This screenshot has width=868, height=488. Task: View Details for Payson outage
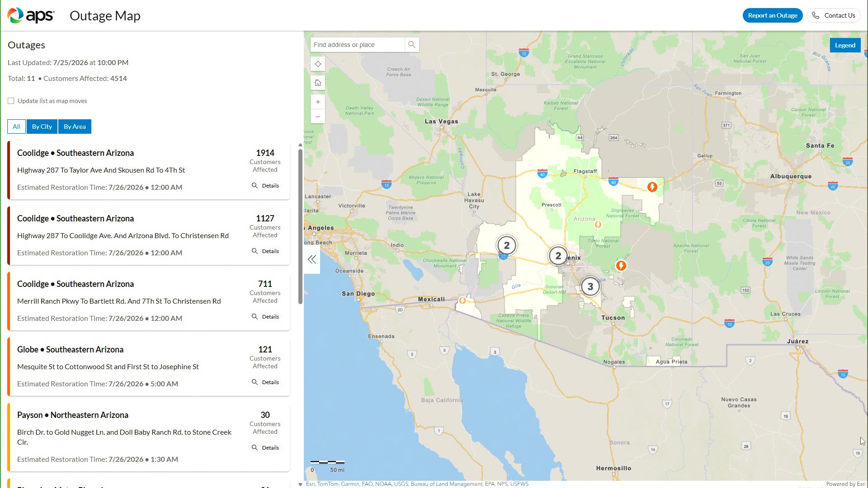point(265,448)
